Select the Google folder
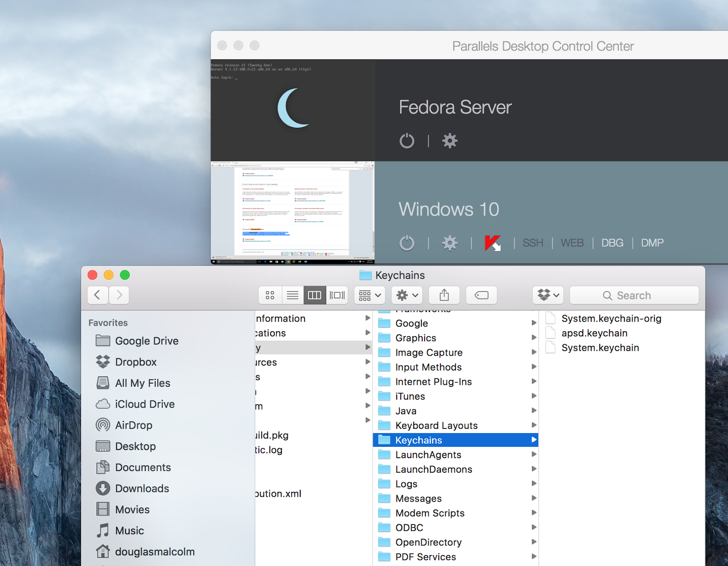Screen dimensions: 728x566 [455, 323]
